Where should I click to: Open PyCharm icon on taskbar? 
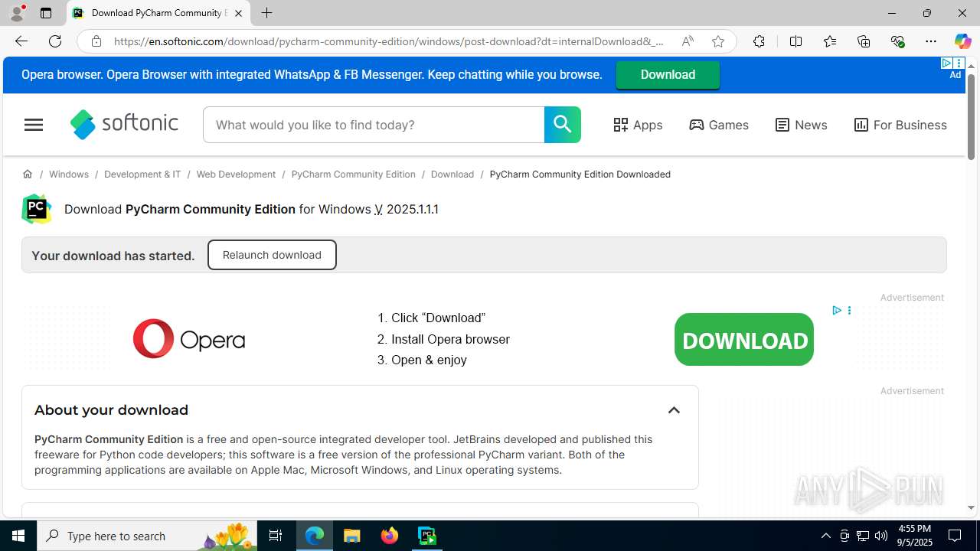(x=427, y=536)
